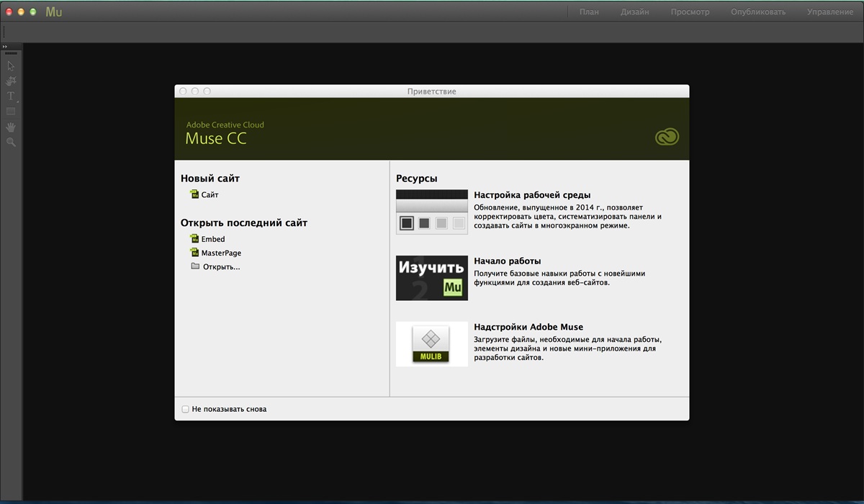864x504 pixels.
Task: Click the Новый сайт heading
Action: coord(210,179)
